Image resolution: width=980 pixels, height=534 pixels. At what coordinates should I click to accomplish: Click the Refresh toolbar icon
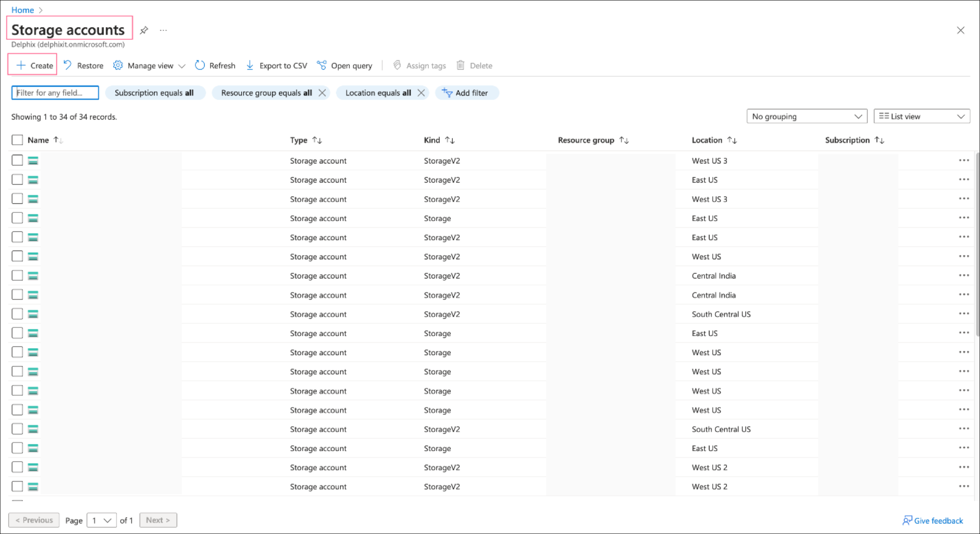200,66
